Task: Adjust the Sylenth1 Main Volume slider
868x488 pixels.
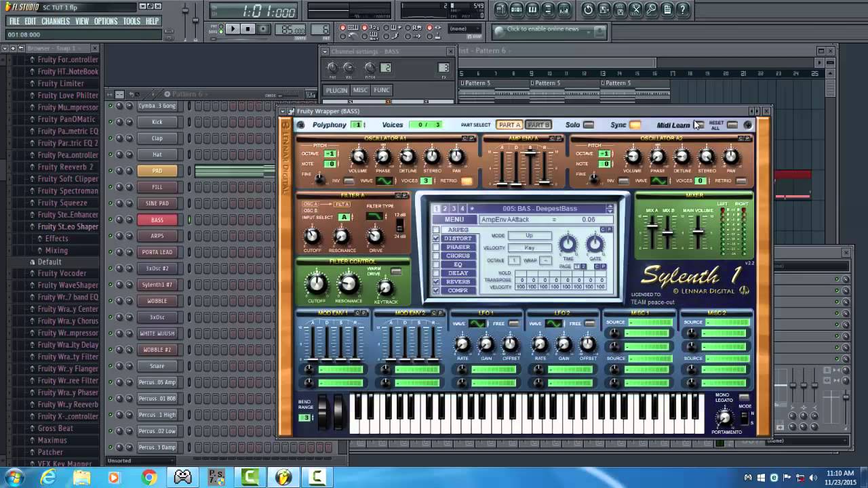Action: (698, 233)
